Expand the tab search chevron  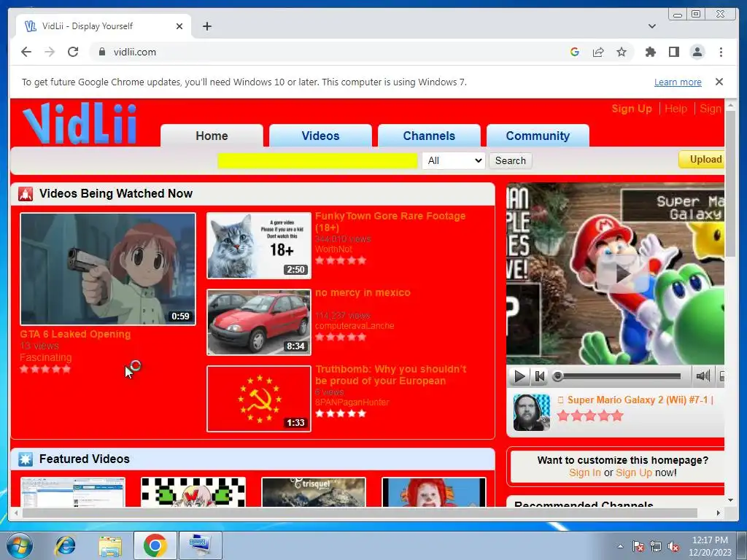click(x=651, y=26)
